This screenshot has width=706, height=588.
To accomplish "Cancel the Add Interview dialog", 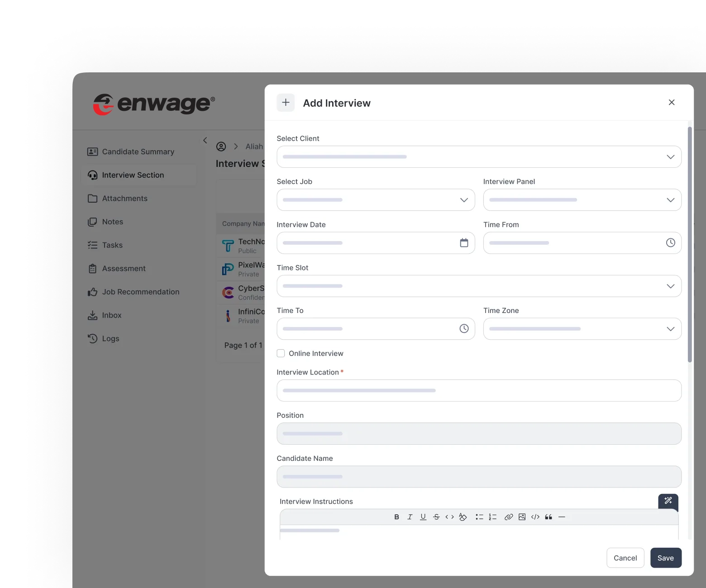I will (625, 558).
